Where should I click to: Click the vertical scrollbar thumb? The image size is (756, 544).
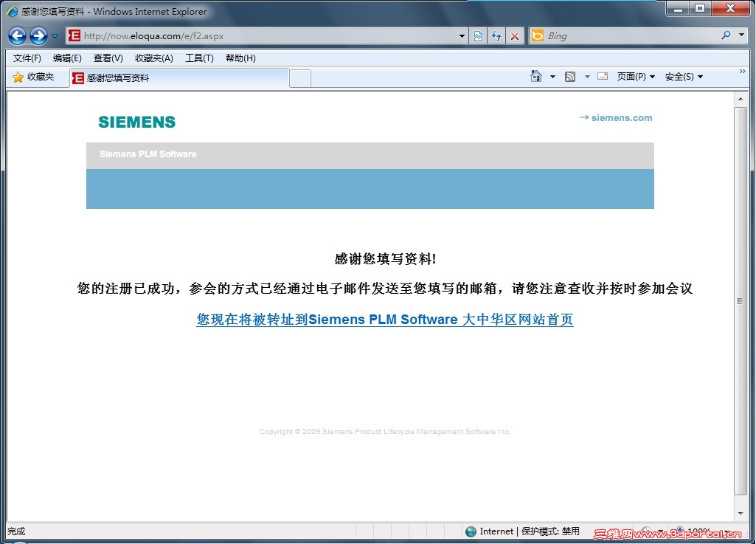pyautogui.click(x=741, y=301)
